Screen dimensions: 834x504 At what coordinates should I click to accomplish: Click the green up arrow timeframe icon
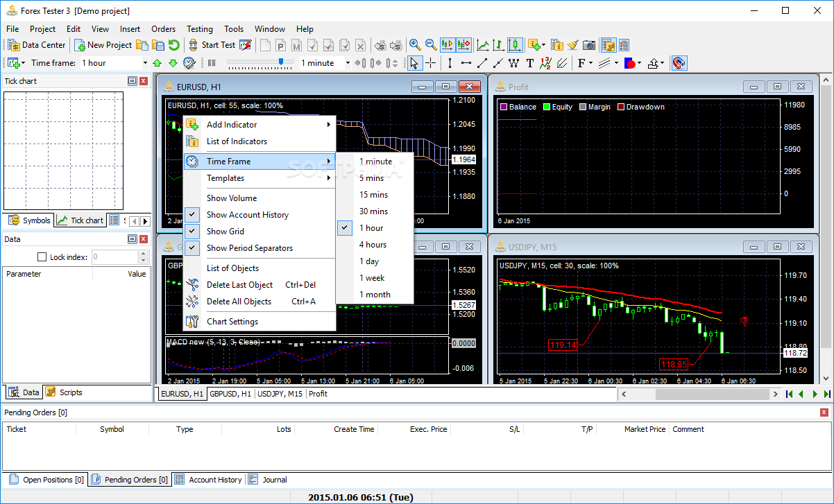pyautogui.click(x=157, y=63)
